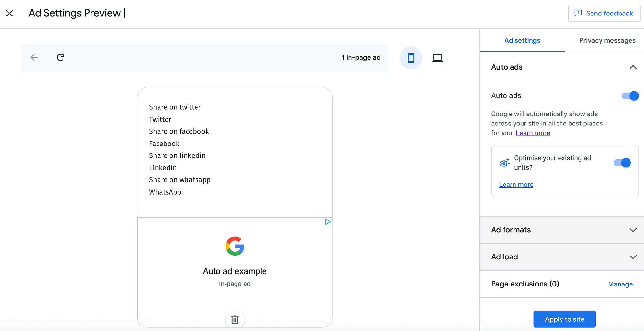644x331 pixels.
Task: Switch to mobile preview view
Action: 410,57
